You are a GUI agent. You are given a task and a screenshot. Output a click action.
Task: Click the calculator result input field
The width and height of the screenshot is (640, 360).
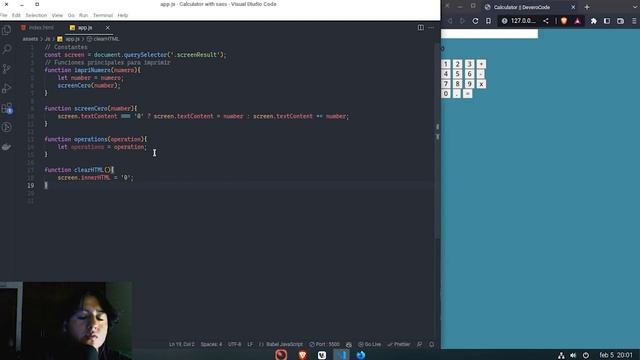tap(489, 34)
